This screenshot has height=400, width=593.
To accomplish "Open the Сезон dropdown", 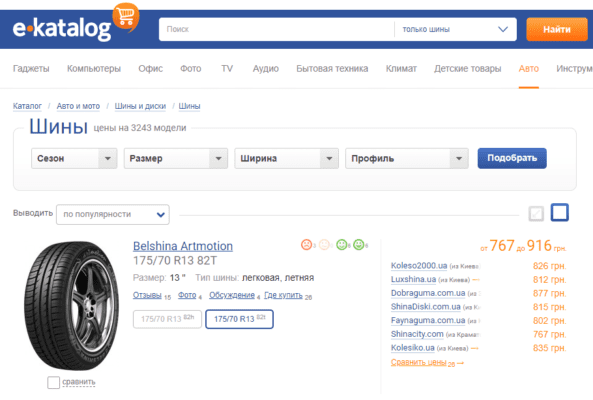I will [74, 158].
